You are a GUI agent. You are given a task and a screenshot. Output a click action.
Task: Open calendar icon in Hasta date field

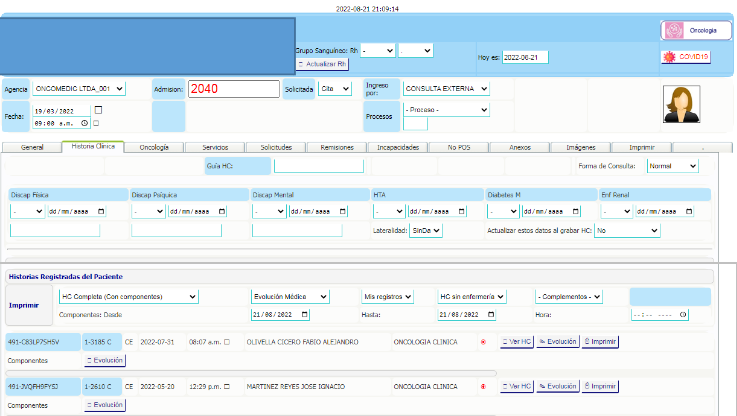pos(489,314)
